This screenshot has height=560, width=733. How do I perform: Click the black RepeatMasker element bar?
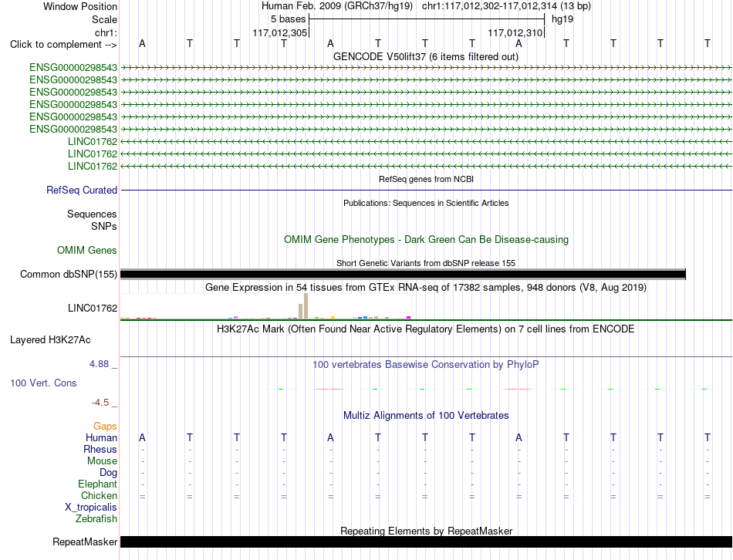pos(426,541)
